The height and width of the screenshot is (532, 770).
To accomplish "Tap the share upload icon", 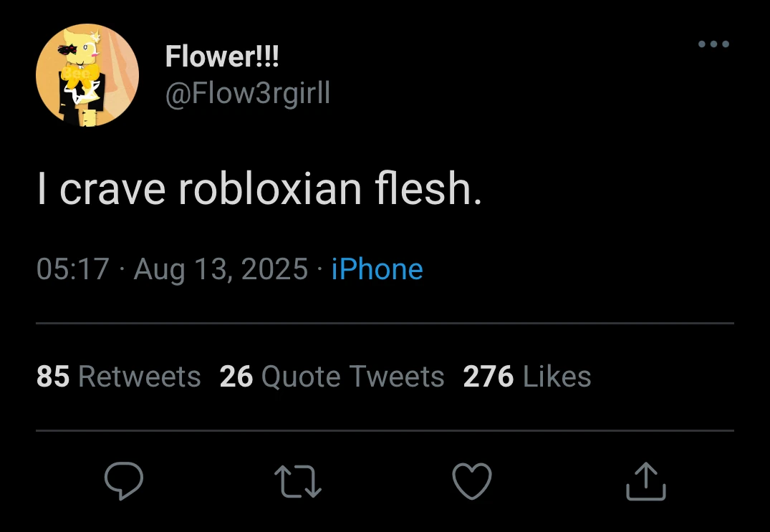I will click(x=646, y=481).
